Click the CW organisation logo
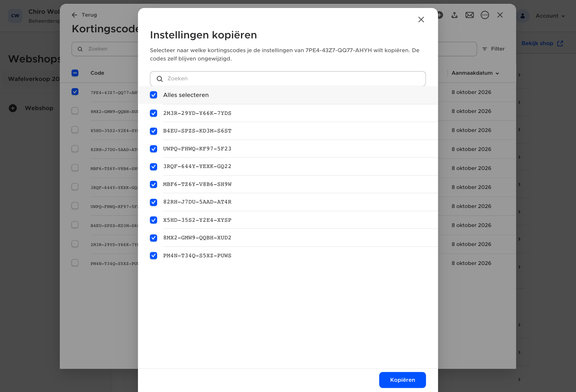Screen dimensions: 576x392 pos(15,16)
